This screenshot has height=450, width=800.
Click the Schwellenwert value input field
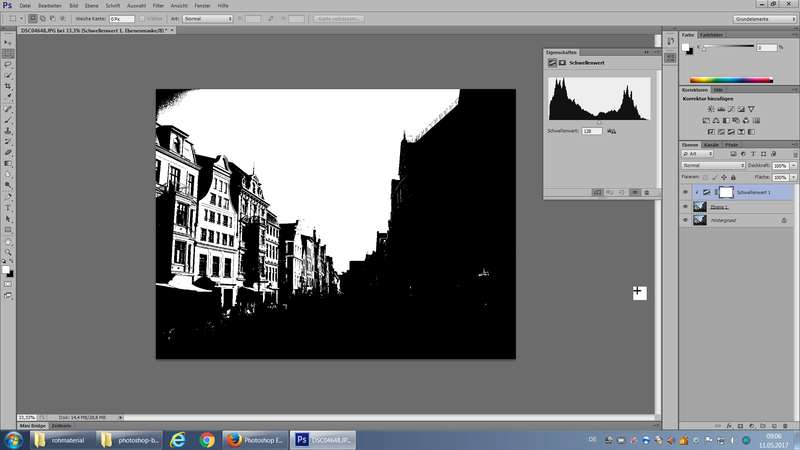point(592,131)
